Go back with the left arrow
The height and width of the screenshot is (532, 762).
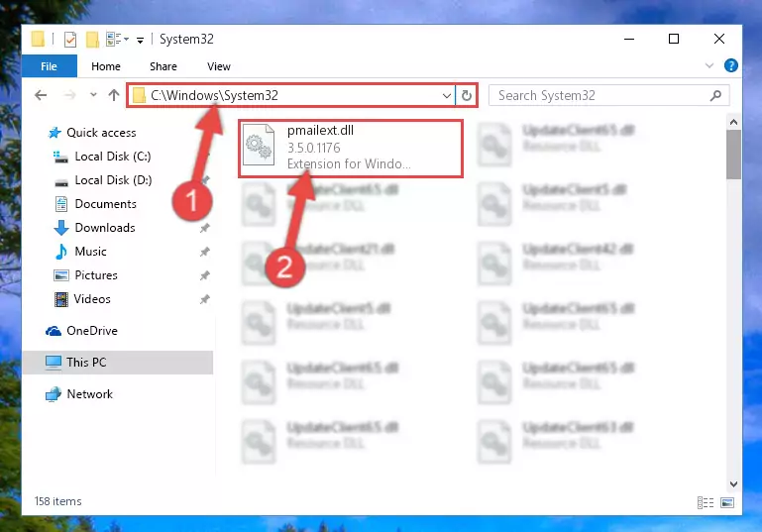tap(41, 95)
